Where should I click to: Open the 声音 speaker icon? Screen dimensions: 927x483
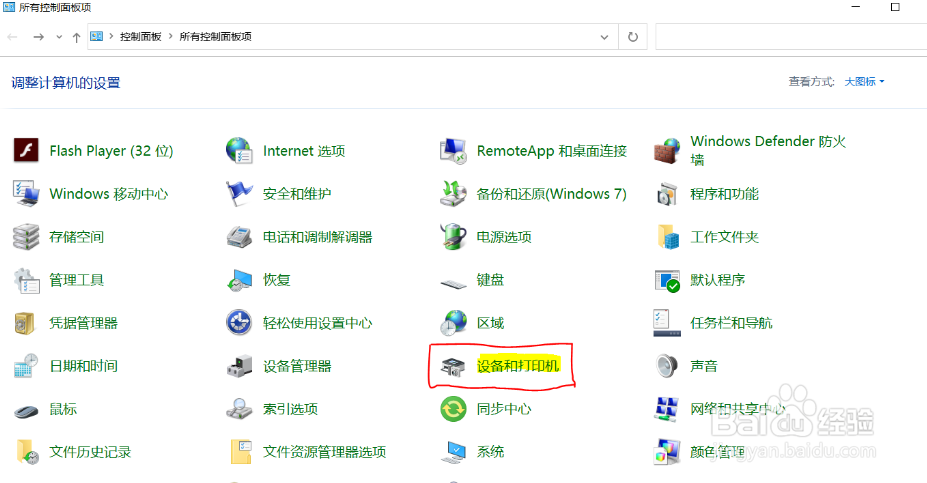click(667, 366)
